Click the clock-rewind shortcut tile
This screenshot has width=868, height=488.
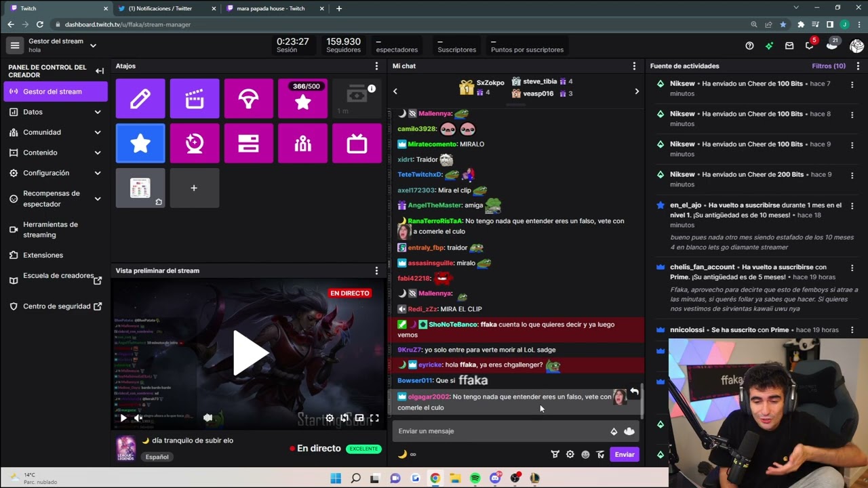[x=195, y=143]
